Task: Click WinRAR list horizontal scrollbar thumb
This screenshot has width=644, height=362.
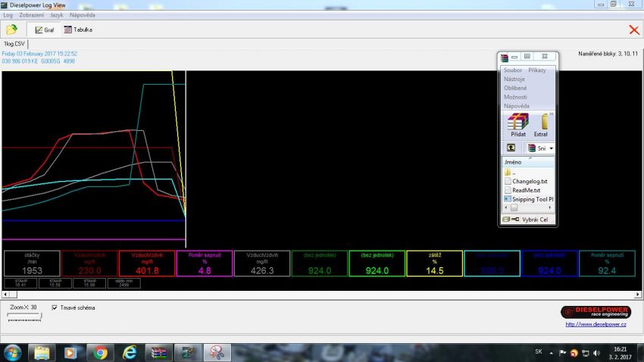Action: coord(514,208)
